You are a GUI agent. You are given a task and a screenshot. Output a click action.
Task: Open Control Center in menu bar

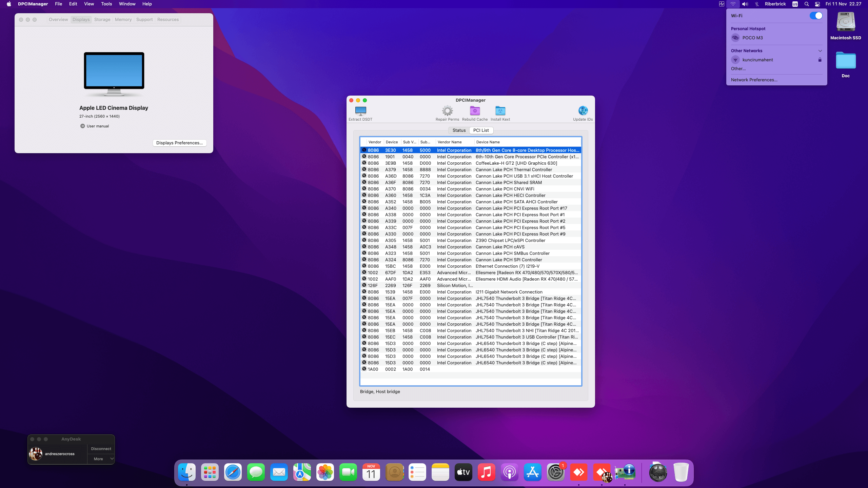817,4
